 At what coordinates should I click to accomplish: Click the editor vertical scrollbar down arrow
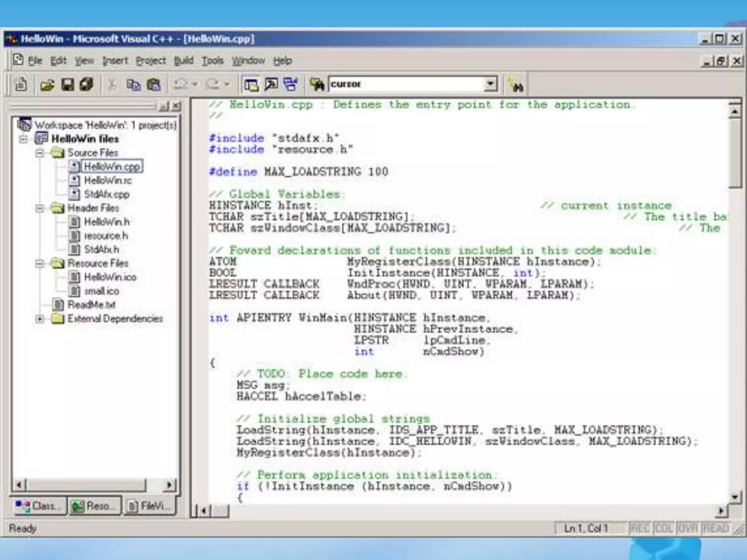735,497
